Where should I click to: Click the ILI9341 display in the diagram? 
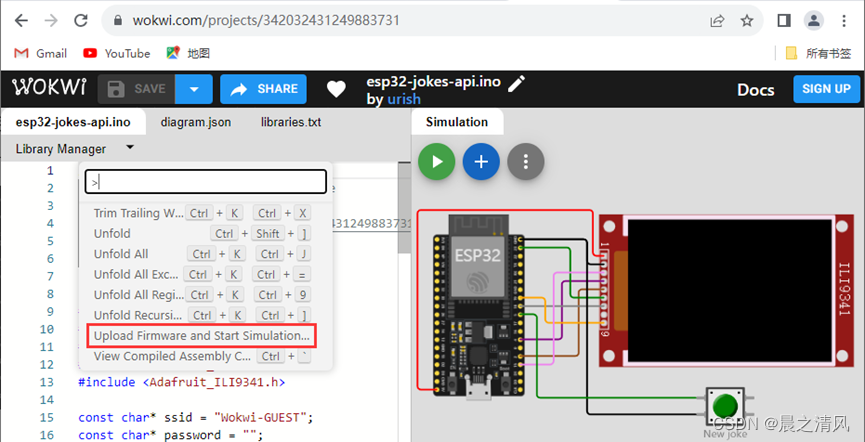pyautogui.click(x=726, y=291)
